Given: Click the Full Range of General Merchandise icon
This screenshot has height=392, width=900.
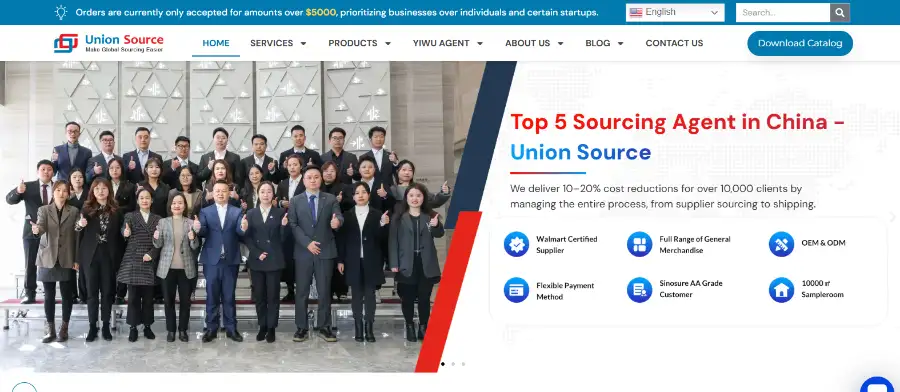Looking at the screenshot, I should [x=639, y=244].
